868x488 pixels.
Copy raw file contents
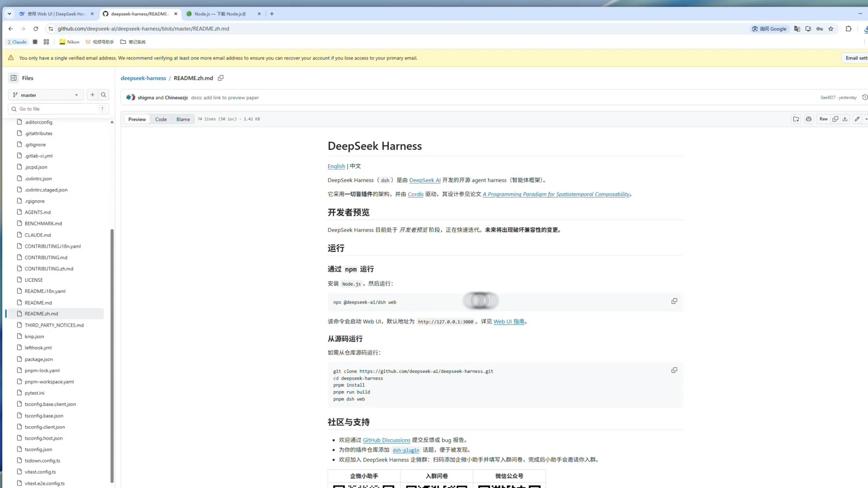coord(835,119)
